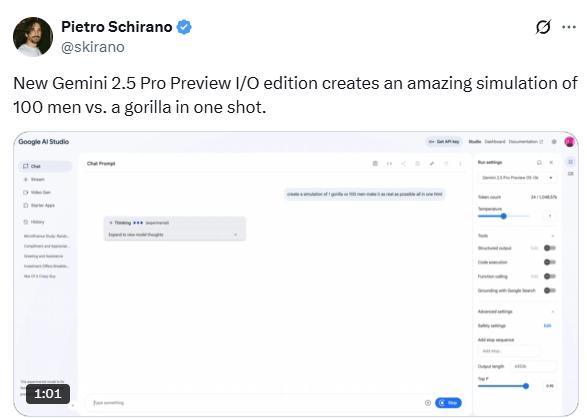The width and height of the screenshot is (587, 418).
Task: Click the share icon in chat toolbar
Action: pos(403,164)
